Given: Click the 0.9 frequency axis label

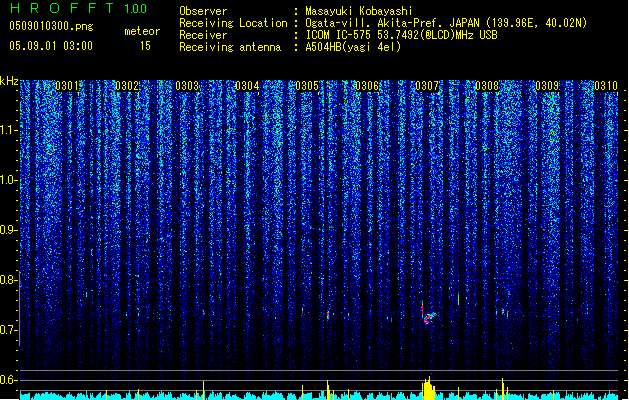Looking at the screenshot, I should (9, 230).
